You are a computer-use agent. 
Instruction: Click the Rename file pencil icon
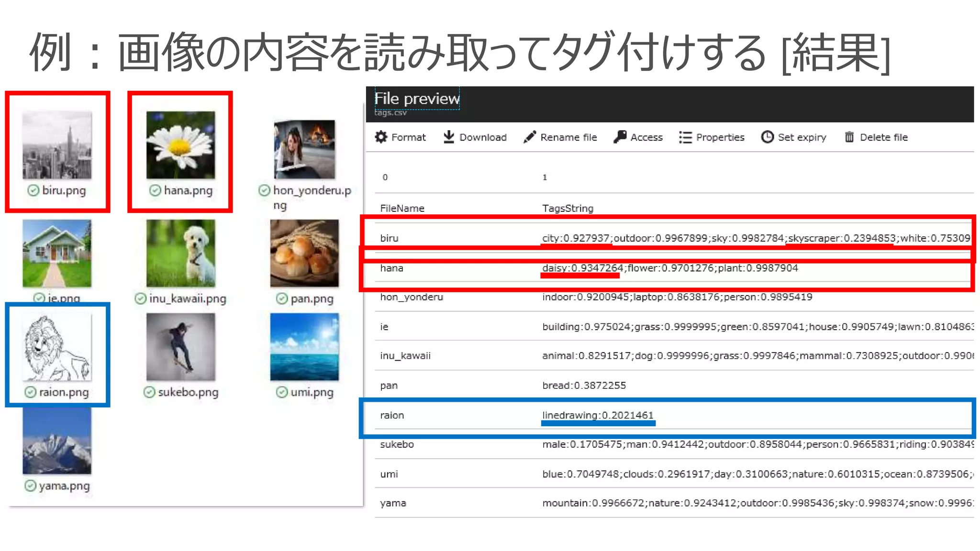529,137
